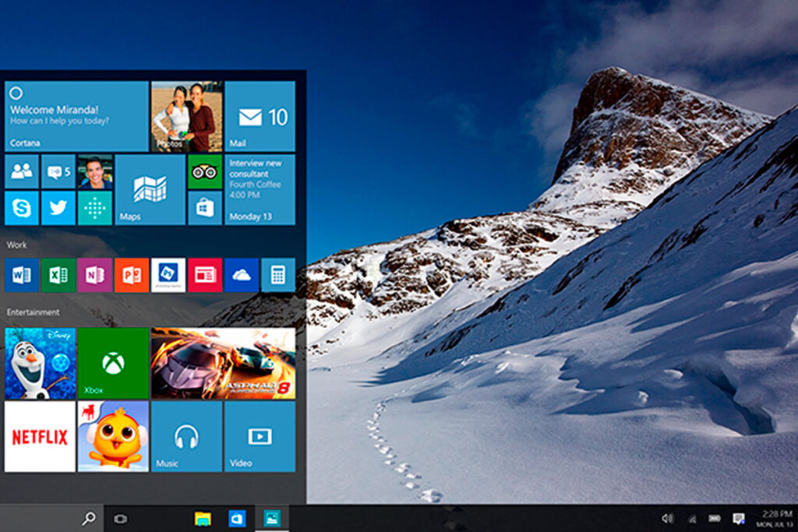The height and width of the screenshot is (532, 798).
Task: Launch Word from the Work group
Action: click(22, 275)
